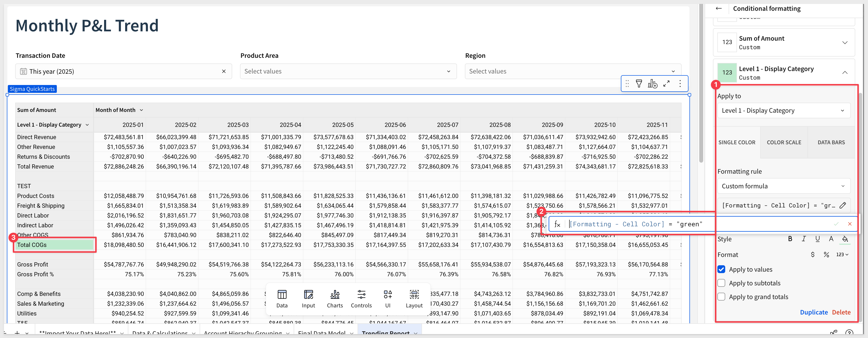Switch to DATA BARS tab

[x=831, y=142]
